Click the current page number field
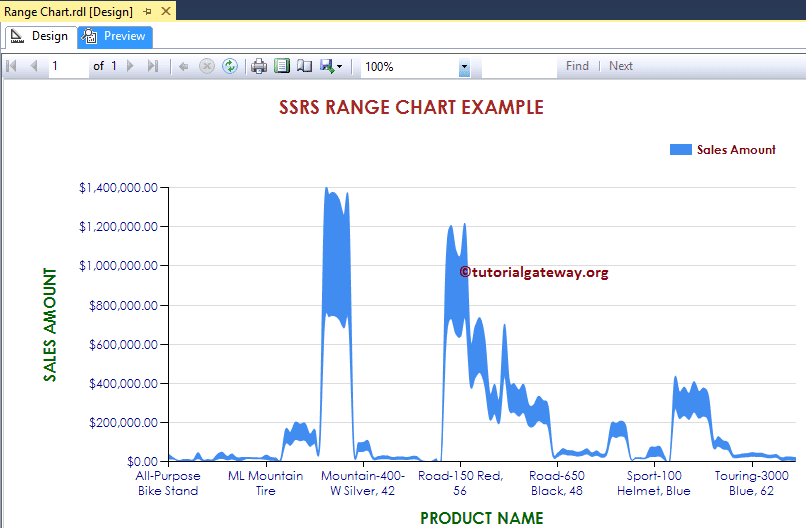The width and height of the screenshot is (806, 528). pos(68,66)
